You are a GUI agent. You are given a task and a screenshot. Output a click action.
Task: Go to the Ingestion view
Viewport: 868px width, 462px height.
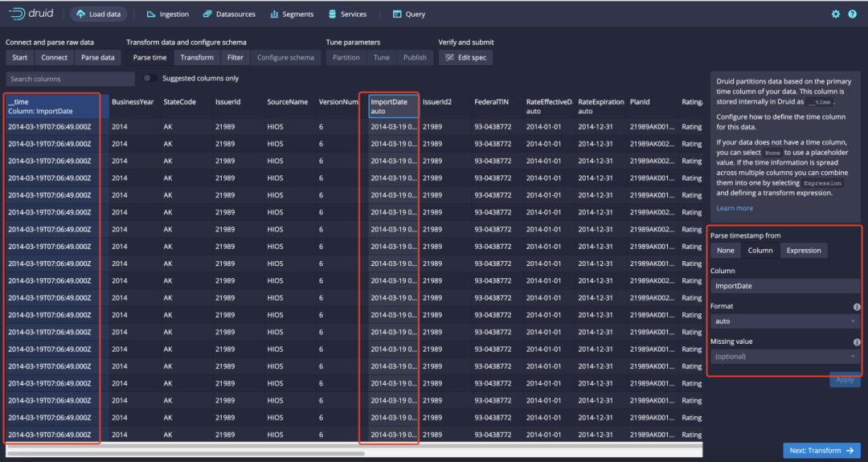(168, 14)
